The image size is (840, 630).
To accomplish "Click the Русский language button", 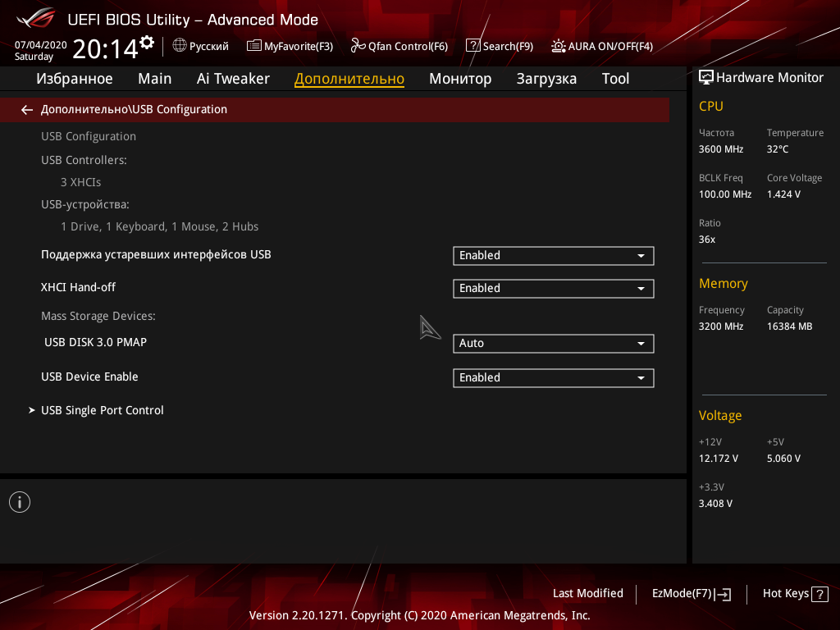I will click(x=201, y=46).
